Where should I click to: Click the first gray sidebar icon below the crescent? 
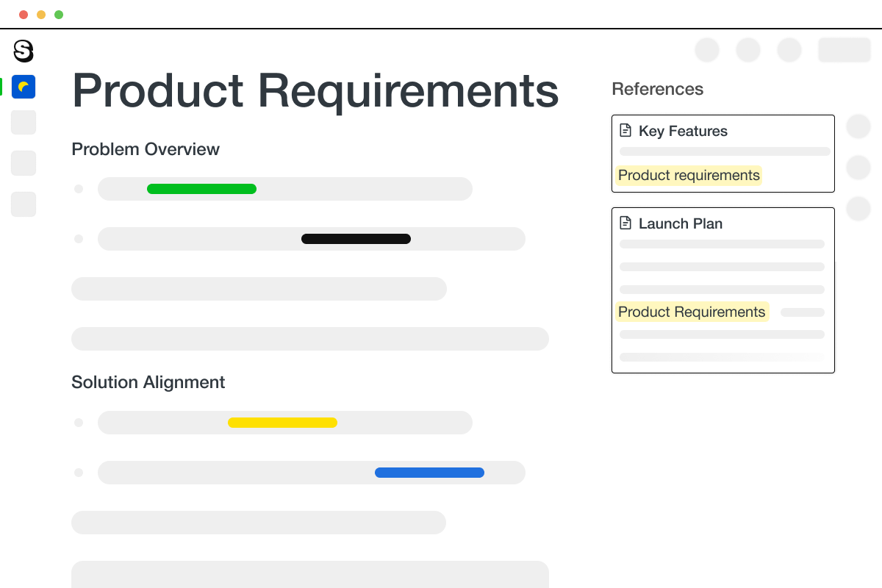24,122
